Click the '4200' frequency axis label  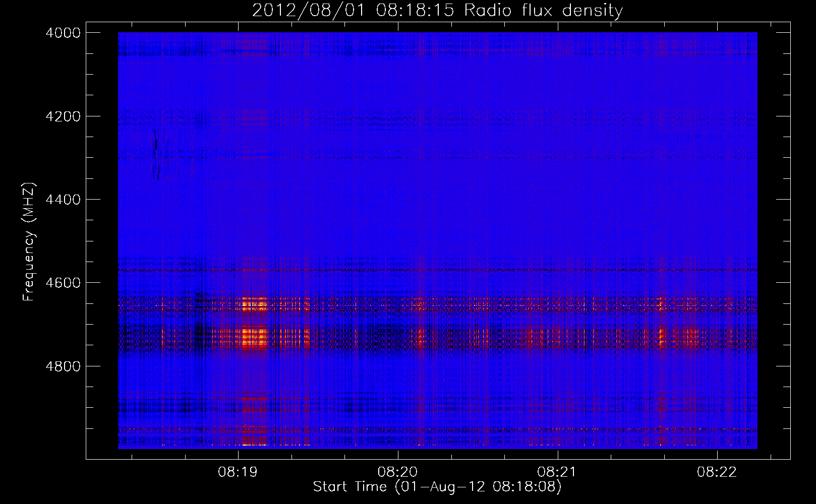pos(63,116)
